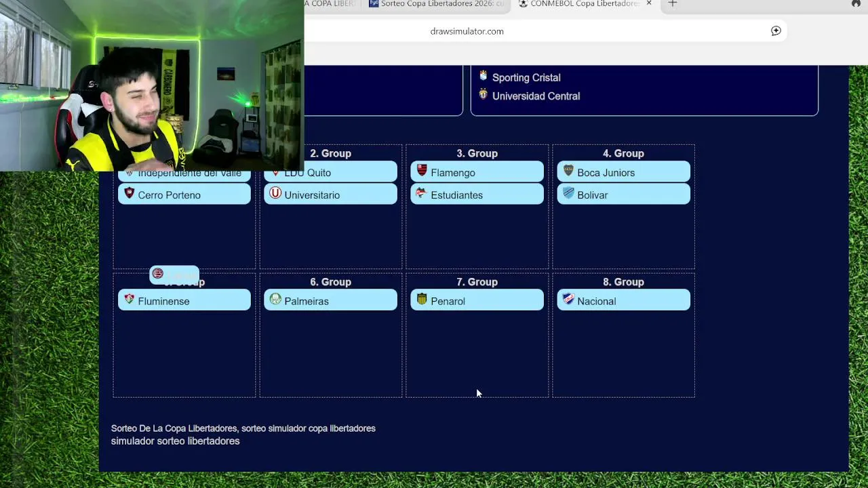This screenshot has height=488, width=868.
Task: Click the sparkle chat icon in the address bar
Action: [x=776, y=30]
